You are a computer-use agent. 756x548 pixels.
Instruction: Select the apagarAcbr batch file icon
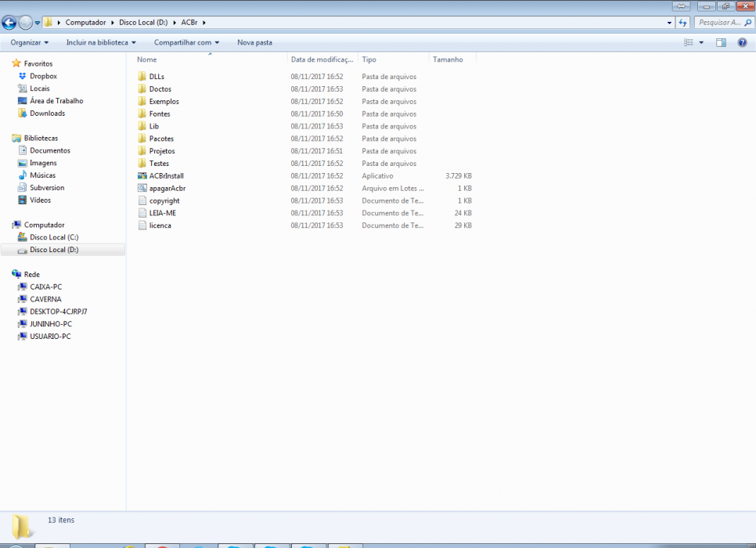click(142, 188)
